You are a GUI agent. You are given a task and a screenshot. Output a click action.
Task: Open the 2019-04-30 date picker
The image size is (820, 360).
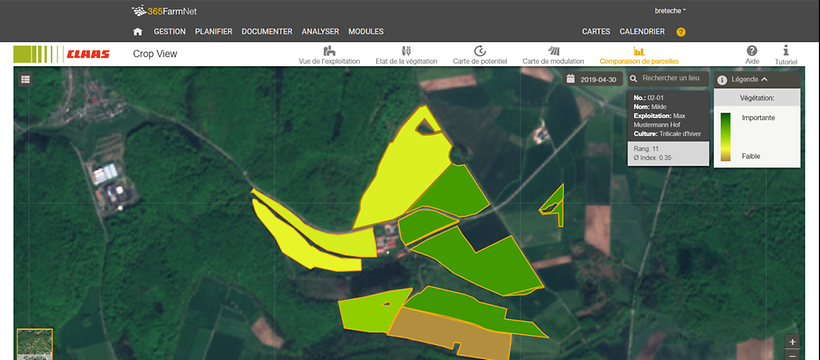(594, 80)
